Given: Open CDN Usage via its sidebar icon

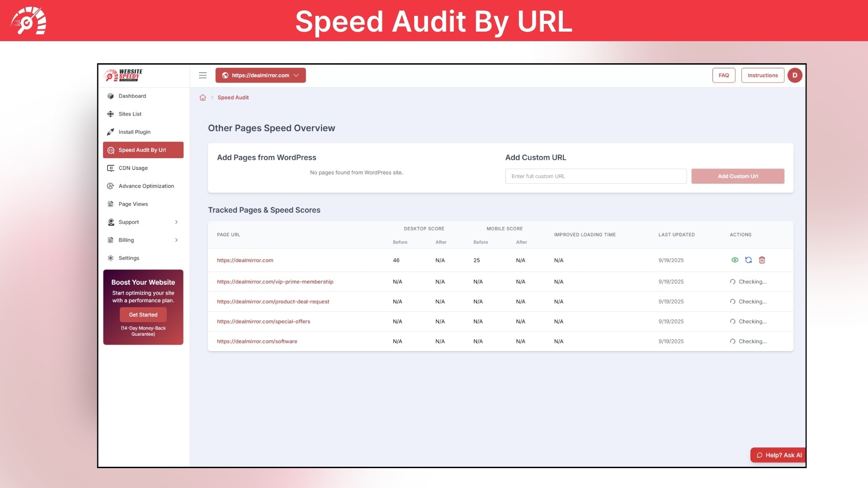Looking at the screenshot, I should click(110, 168).
